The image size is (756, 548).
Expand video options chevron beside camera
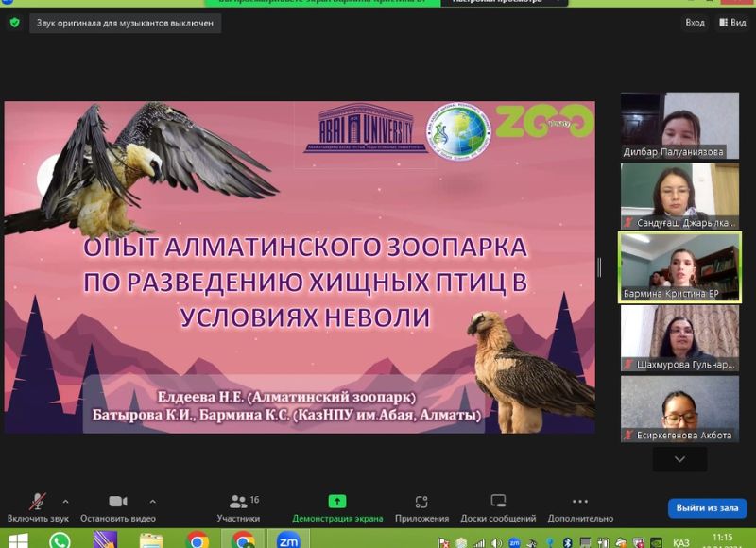point(152,502)
